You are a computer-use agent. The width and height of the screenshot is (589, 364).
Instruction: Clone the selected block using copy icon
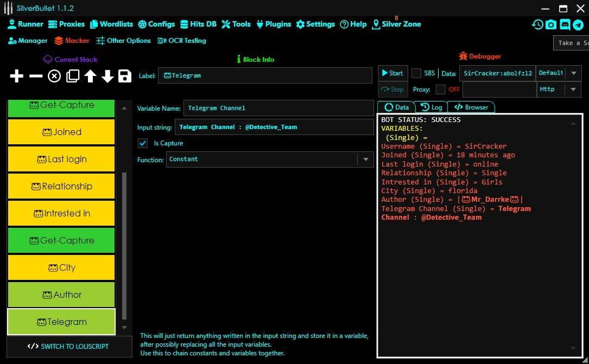72,76
